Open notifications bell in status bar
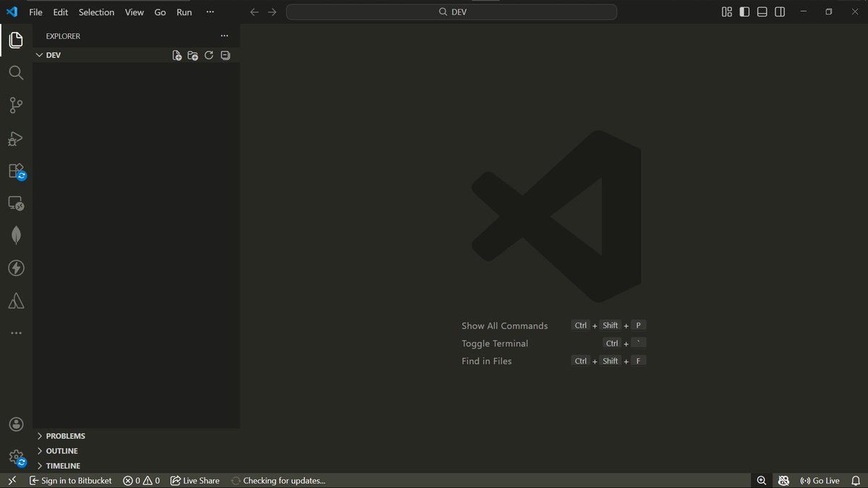 [856, 481]
